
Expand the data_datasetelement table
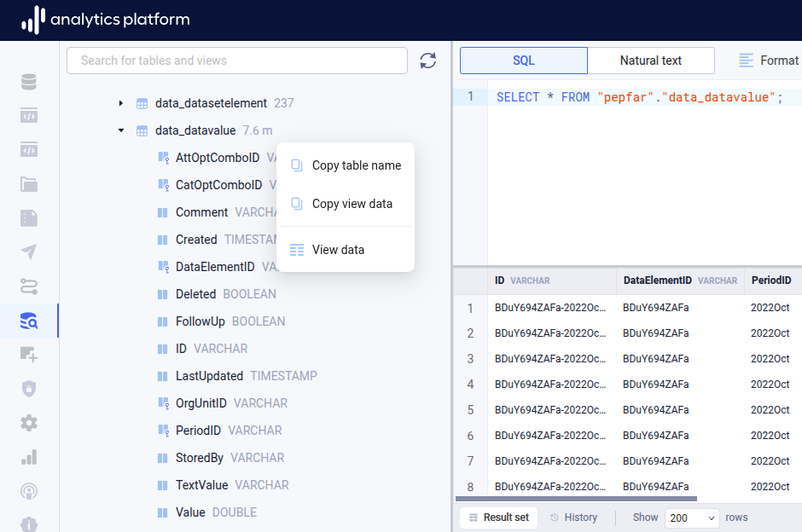click(121, 102)
